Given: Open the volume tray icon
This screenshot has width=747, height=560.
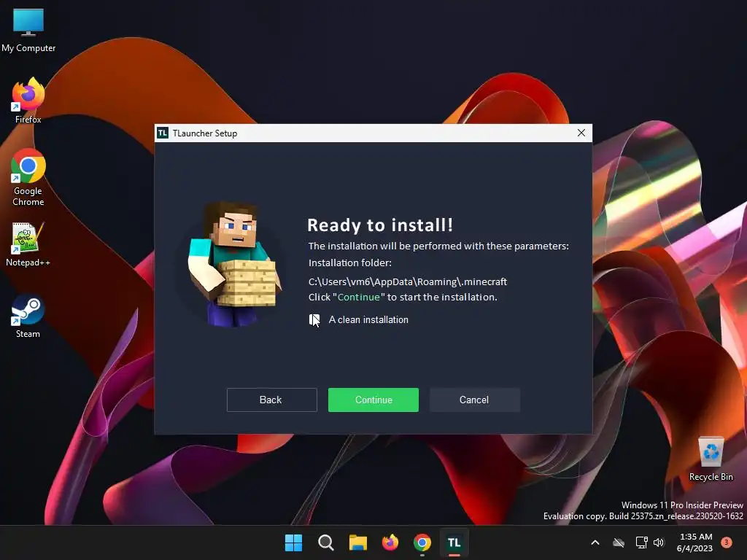Looking at the screenshot, I should [x=659, y=542].
